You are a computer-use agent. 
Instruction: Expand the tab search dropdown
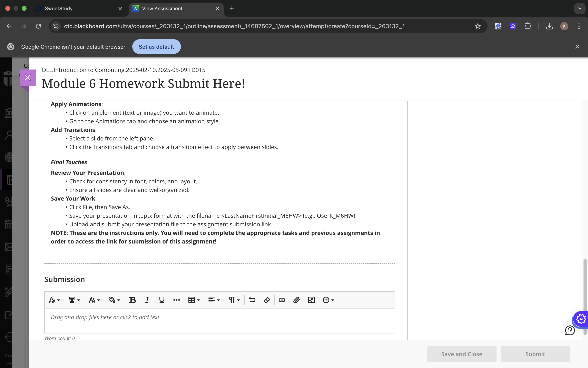(580, 9)
